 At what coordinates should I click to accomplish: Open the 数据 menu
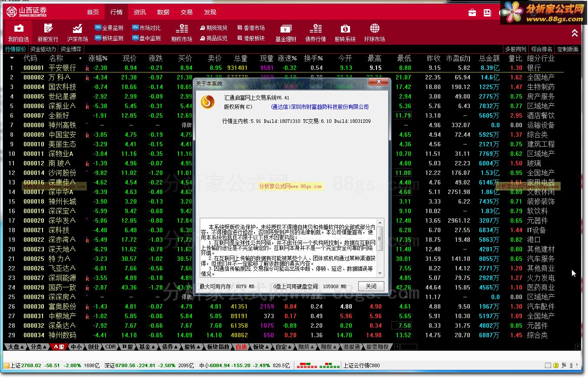163,12
